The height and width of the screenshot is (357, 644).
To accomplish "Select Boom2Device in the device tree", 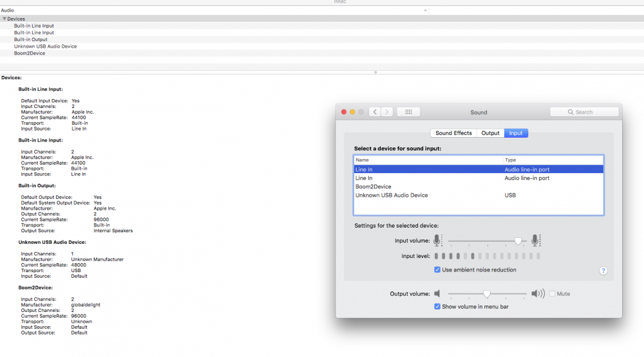I will point(30,53).
